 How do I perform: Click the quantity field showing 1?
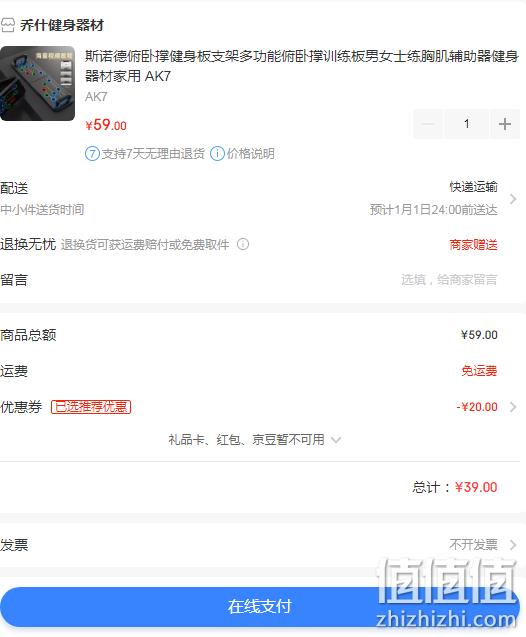(467, 124)
